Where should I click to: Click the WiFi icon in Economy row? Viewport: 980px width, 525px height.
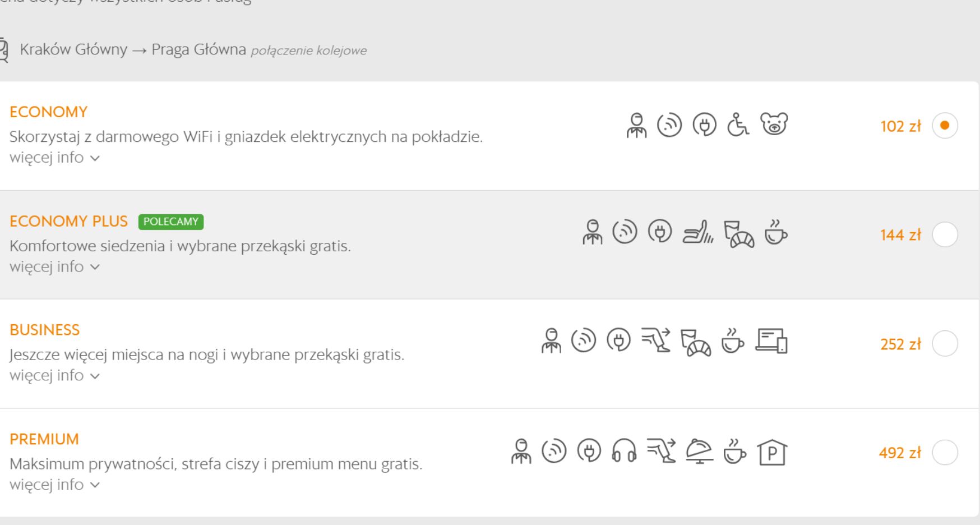669,125
